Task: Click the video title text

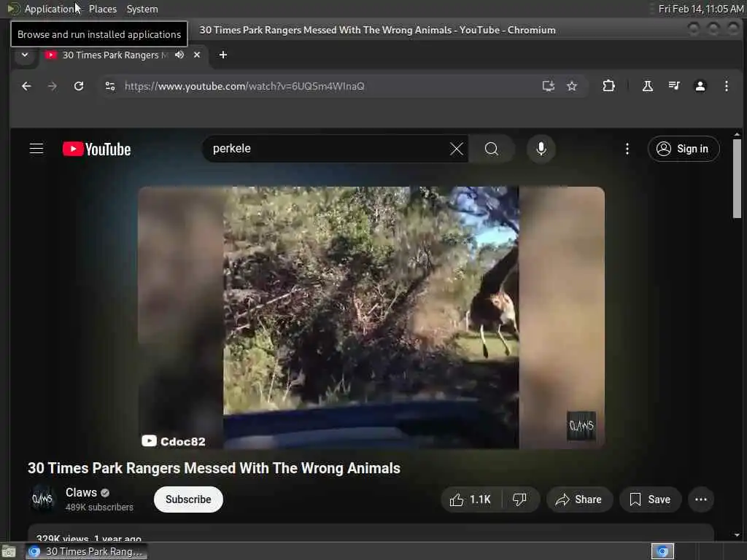Action: click(214, 468)
